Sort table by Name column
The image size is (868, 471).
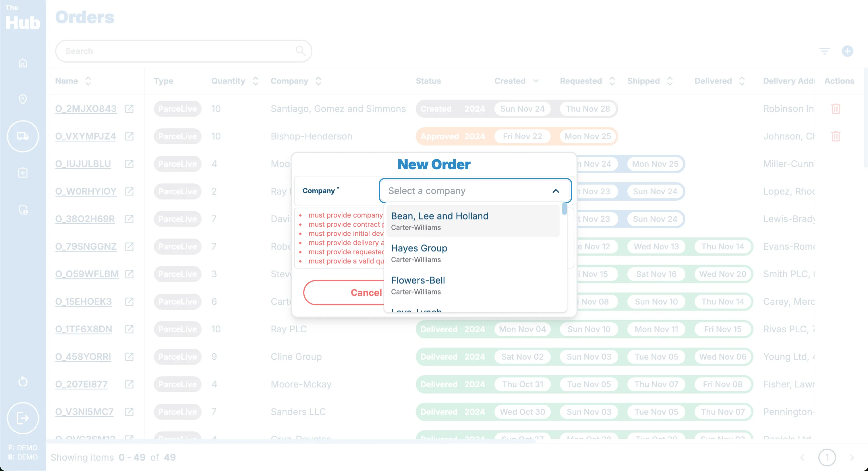click(88, 81)
